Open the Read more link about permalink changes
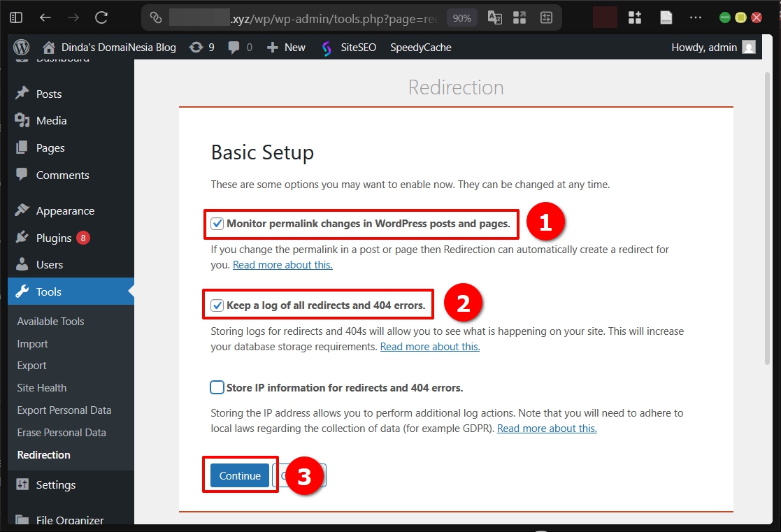Screen dimensions: 781x532 tap(282, 264)
